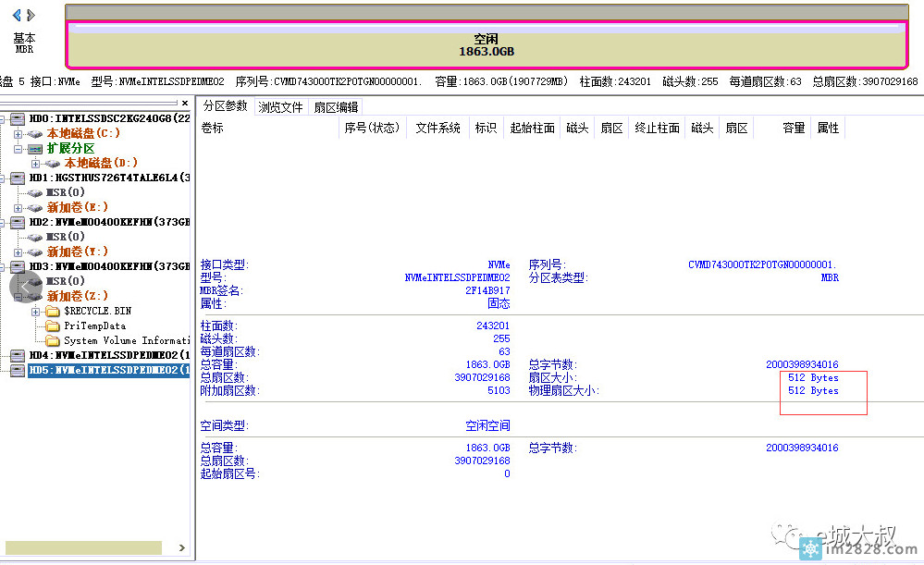Switch to the 浏览文件 tab
The image size is (924, 565).
[x=280, y=107]
